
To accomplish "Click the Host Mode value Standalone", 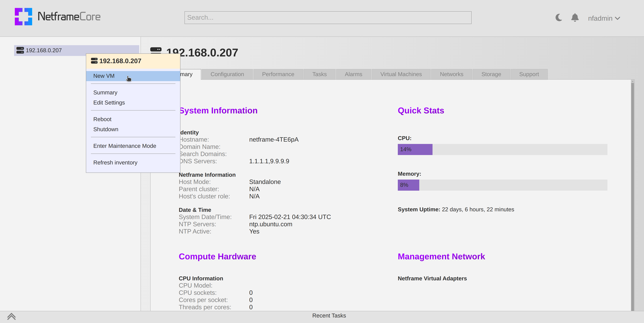I will (265, 182).
